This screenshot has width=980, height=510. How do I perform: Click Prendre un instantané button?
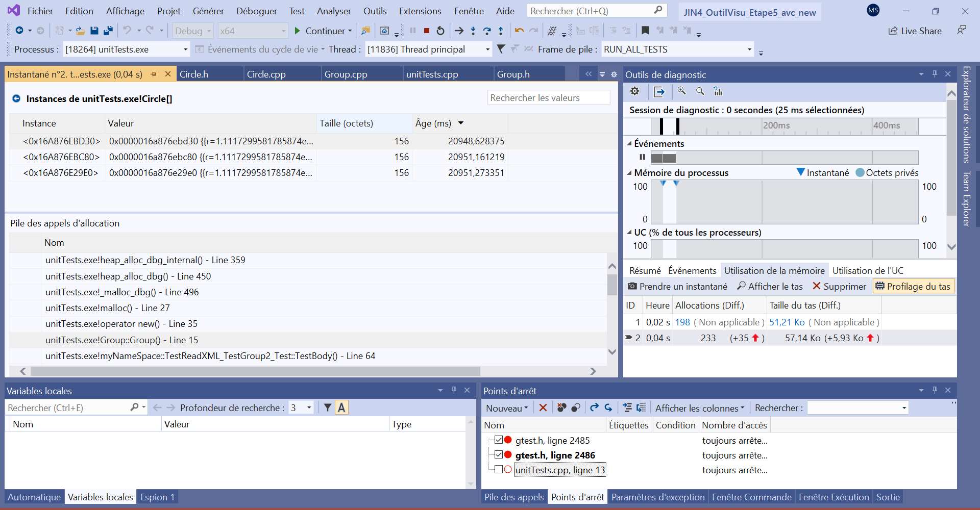[x=677, y=286]
